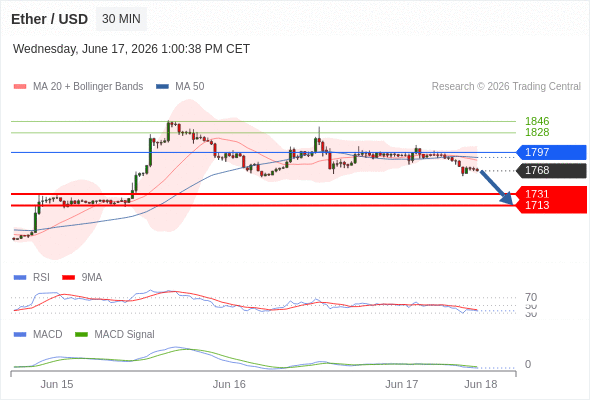Click the red 1731 support label

tap(537, 194)
